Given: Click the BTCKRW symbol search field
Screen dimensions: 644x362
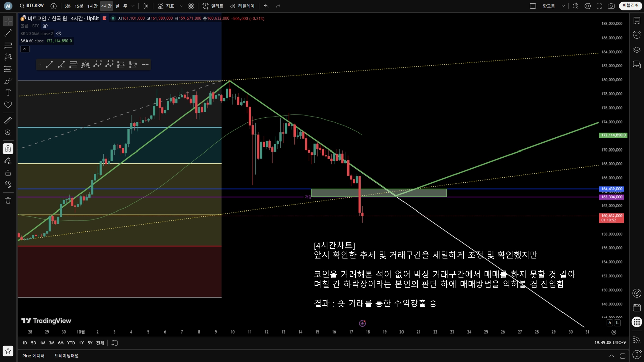Looking at the screenshot, I should click(x=32, y=6).
